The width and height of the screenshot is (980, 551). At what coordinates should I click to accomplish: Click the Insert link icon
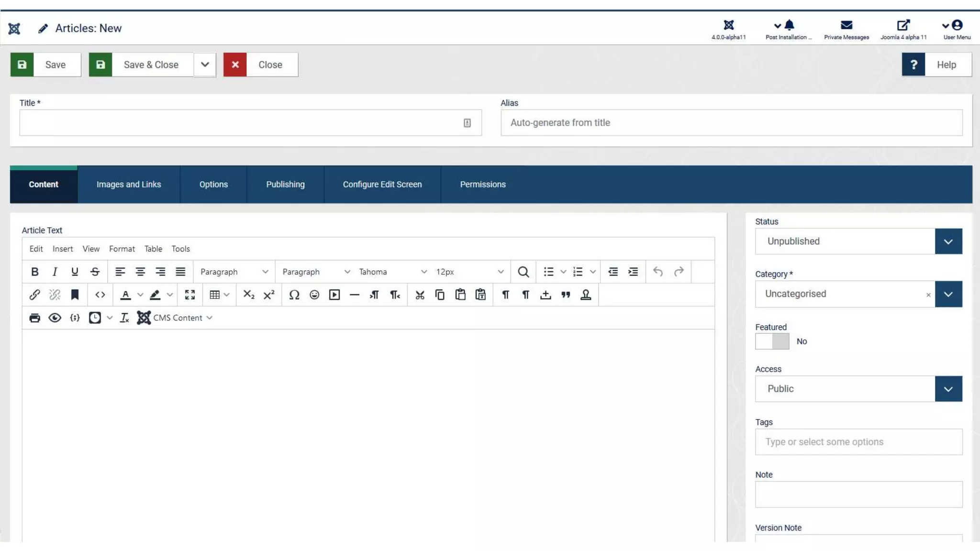pyautogui.click(x=34, y=295)
